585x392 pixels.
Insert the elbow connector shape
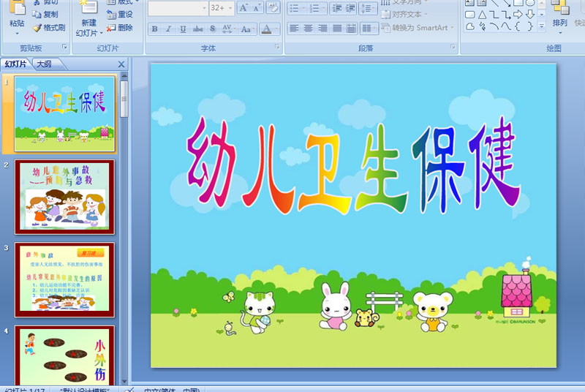(494, 15)
